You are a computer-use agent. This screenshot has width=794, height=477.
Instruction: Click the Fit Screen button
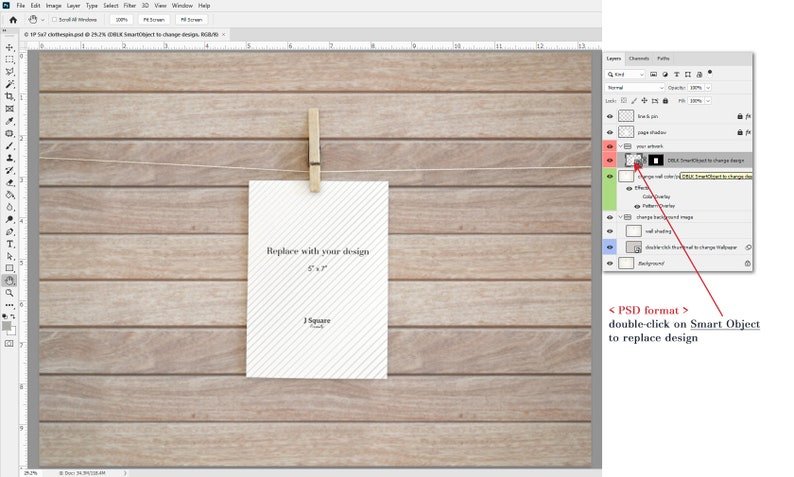pyautogui.click(x=154, y=20)
